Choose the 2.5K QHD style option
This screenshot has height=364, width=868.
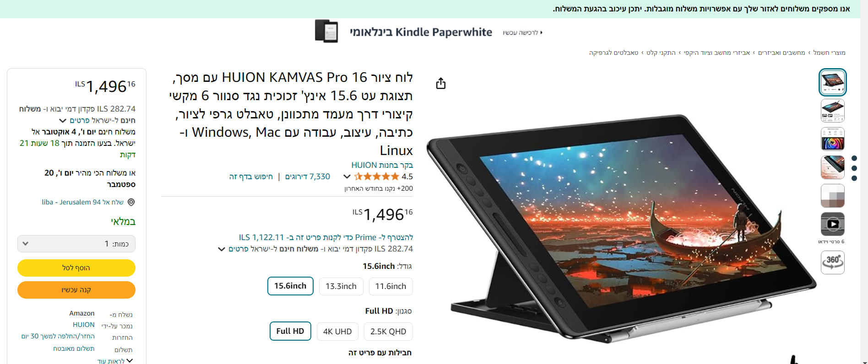coord(388,332)
